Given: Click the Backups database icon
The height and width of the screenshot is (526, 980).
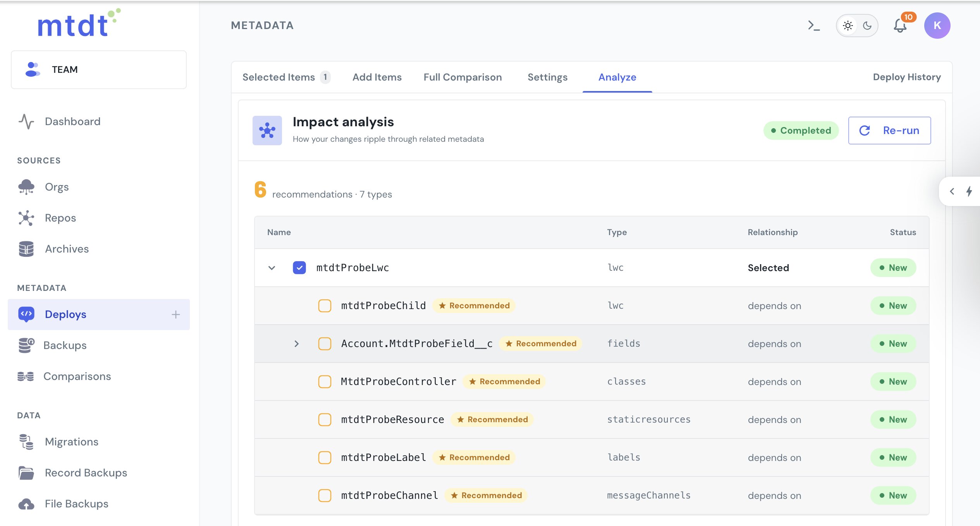Looking at the screenshot, I should (x=26, y=345).
